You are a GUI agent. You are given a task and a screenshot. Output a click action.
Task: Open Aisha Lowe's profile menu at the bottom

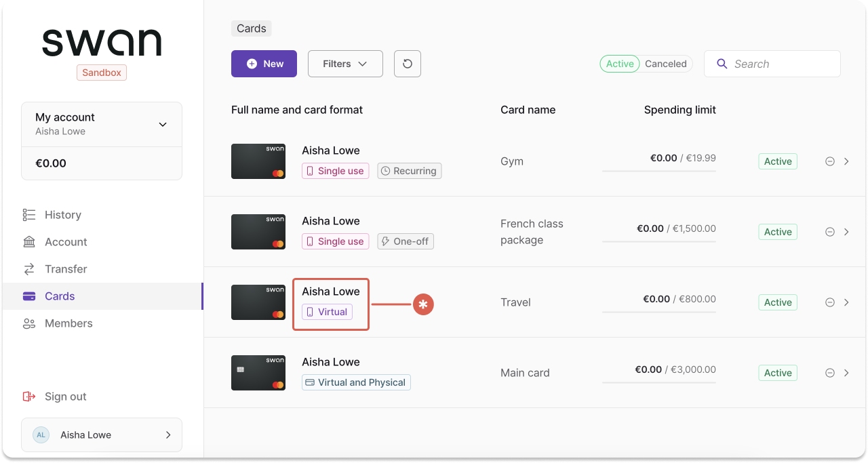102,435
